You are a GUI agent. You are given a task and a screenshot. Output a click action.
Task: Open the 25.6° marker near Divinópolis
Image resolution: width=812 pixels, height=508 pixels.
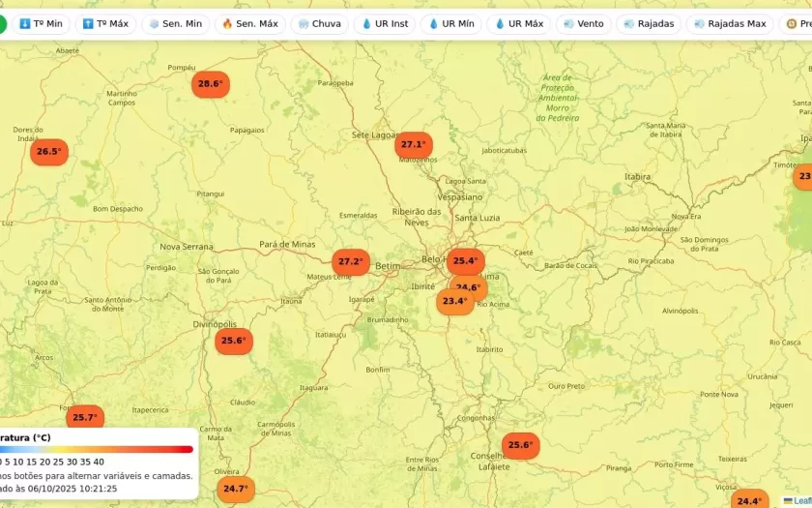tap(233, 341)
